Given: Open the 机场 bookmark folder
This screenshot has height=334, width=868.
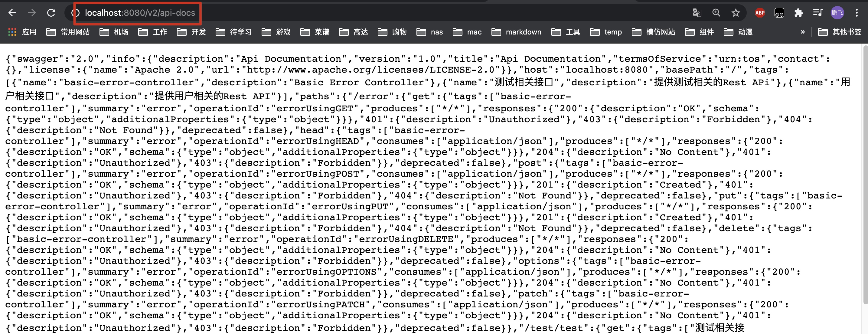Looking at the screenshot, I should point(114,32).
